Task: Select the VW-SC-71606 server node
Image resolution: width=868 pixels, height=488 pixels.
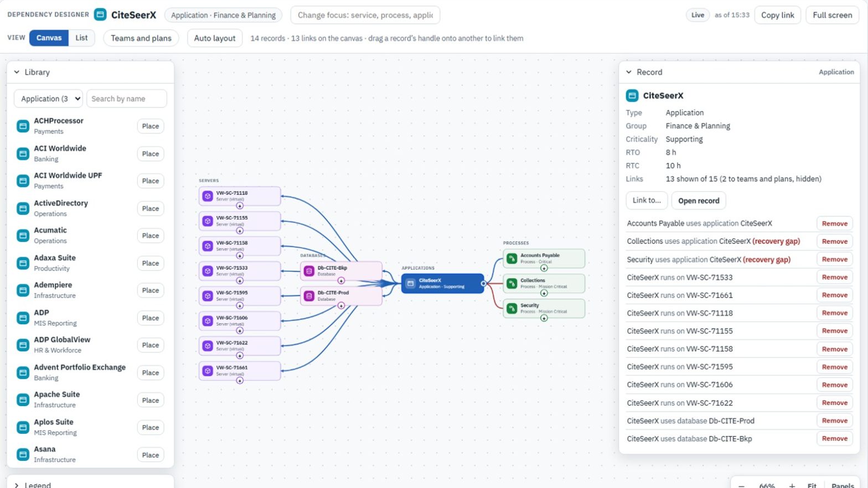Action: [x=240, y=321]
